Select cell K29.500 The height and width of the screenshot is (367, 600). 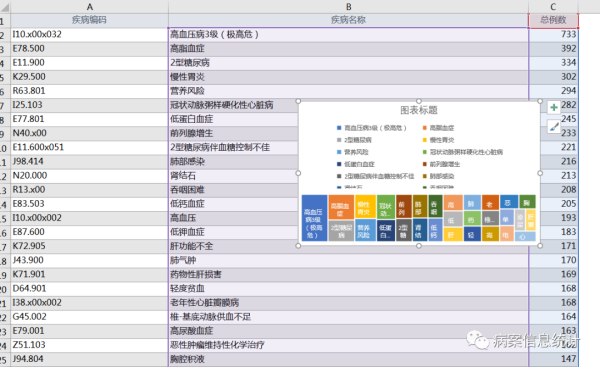point(90,77)
